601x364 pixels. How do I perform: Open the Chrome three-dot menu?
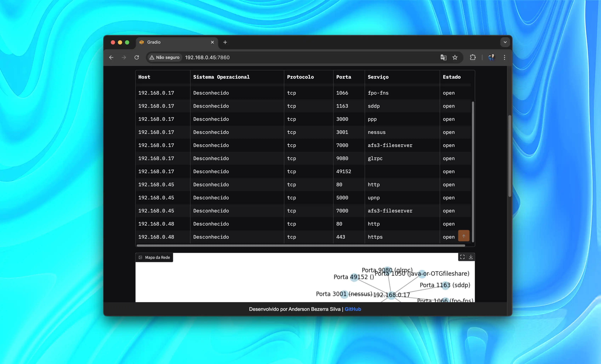[504, 58]
